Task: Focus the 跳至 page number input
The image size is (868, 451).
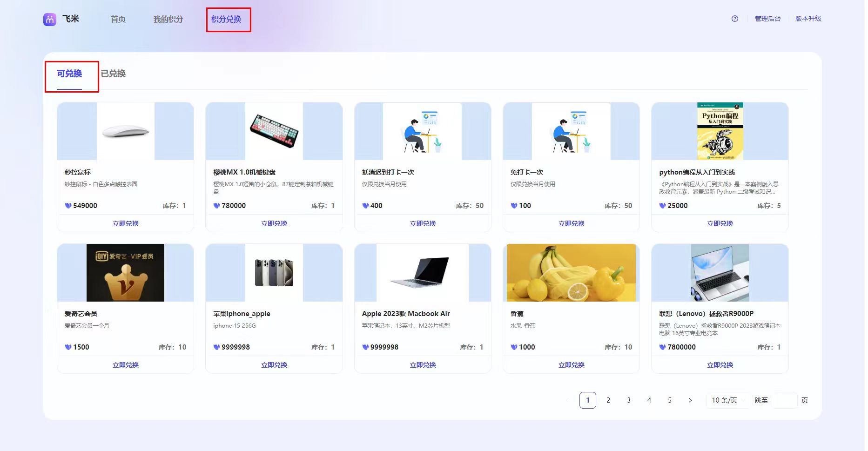Action: click(x=785, y=400)
